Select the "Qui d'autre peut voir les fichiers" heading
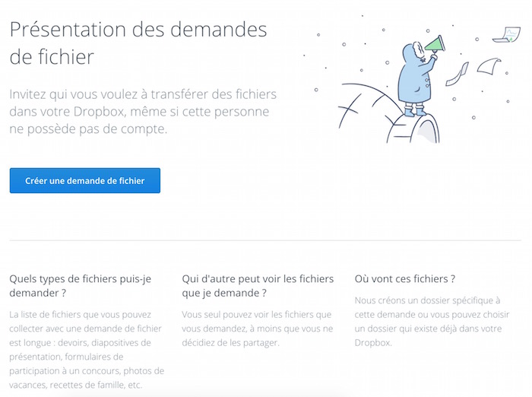Screen dimensions: 532x397 [258, 286]
